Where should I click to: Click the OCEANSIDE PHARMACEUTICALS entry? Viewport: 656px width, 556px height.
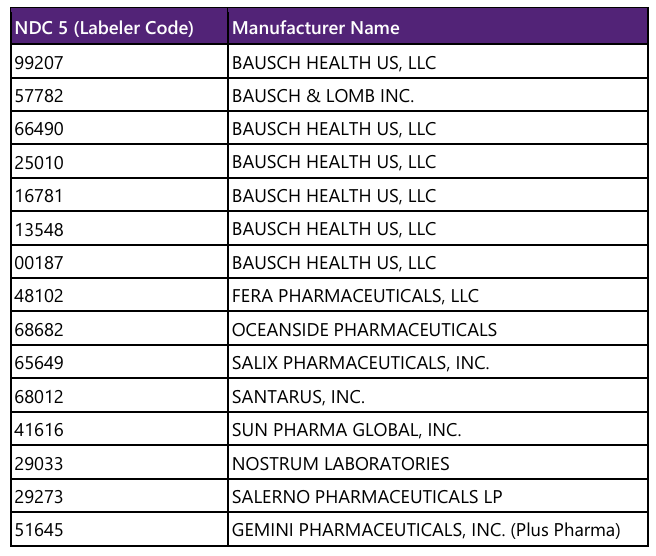[364, 330]
